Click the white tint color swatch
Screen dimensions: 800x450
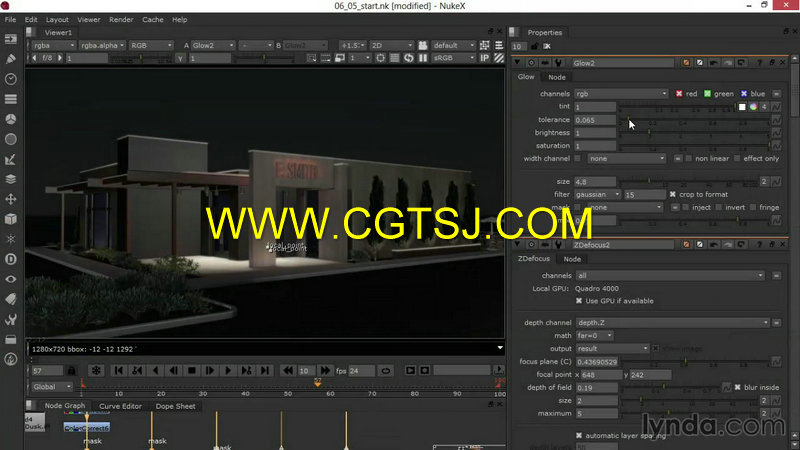pyautogui.click(x=742, y=107)
